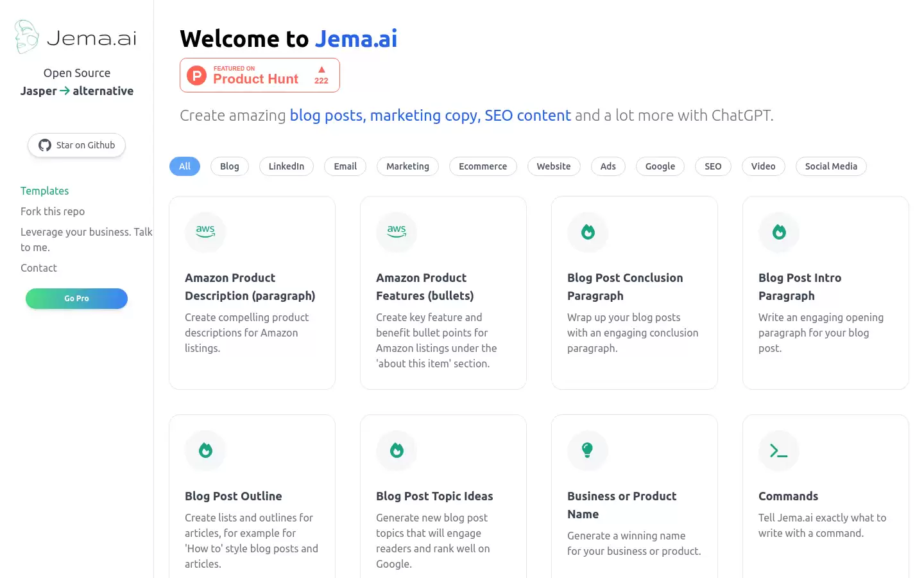The height and width of the screenshot is (578, 924).
Task: Open the Commands template title
Action: 788,496
